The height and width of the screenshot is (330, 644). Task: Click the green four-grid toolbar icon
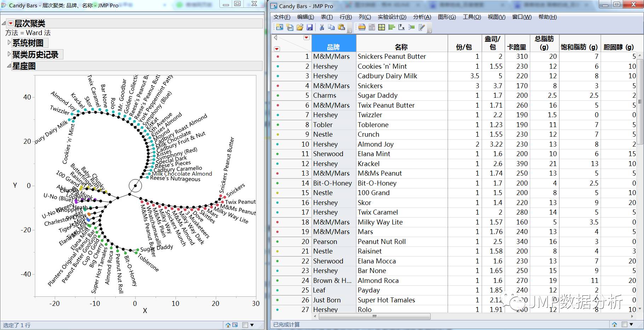(381, 27)
